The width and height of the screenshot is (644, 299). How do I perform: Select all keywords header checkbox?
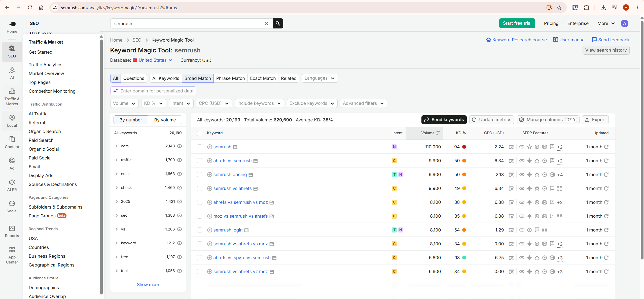[200, 133]
